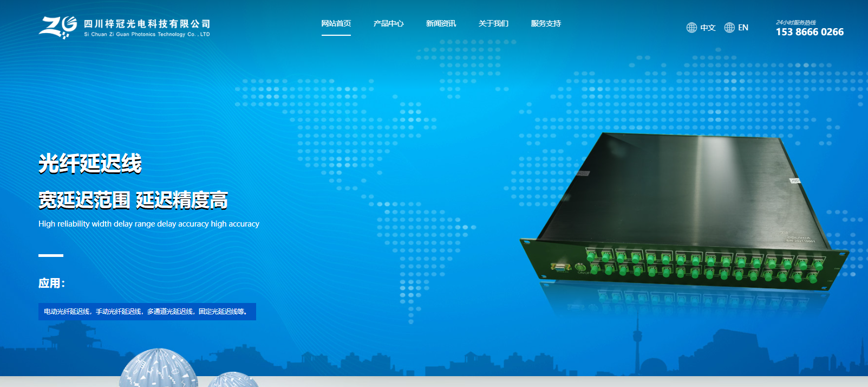The width and height of the screenshot is (868, 387).
Task: Click the hotline number 153 8666 0266
Action: pos(810,32)
